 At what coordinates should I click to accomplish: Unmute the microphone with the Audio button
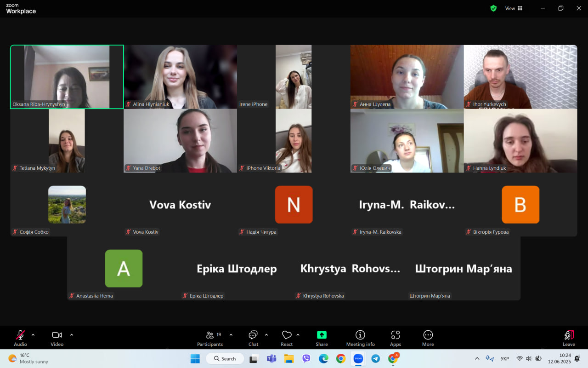pos(20,338)
